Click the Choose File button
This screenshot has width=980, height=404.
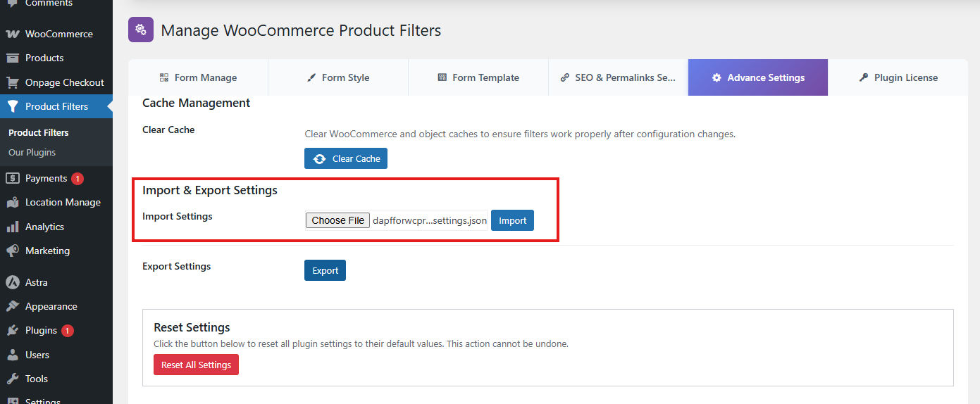pos(338,220)
